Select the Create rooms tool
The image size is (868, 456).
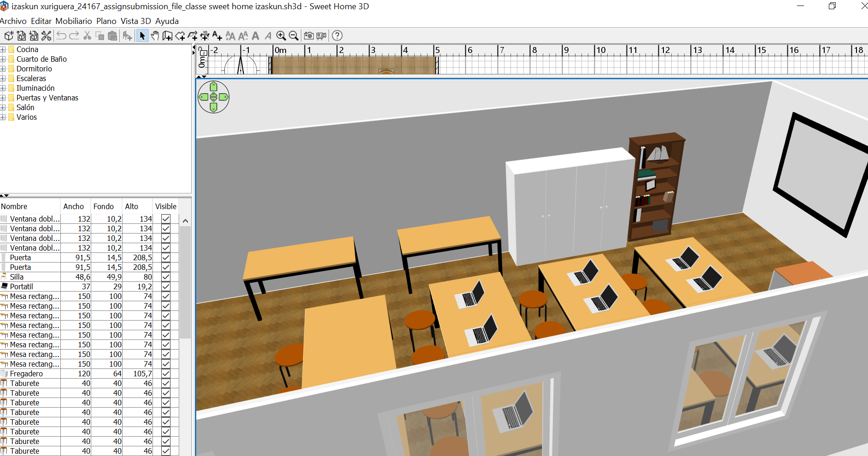point(180,36)
